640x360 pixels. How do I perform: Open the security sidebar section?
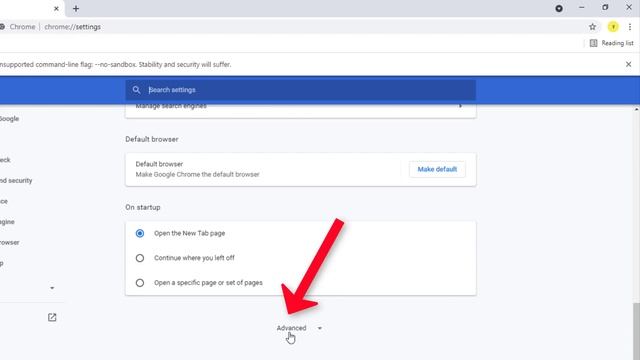coord(16,180)
